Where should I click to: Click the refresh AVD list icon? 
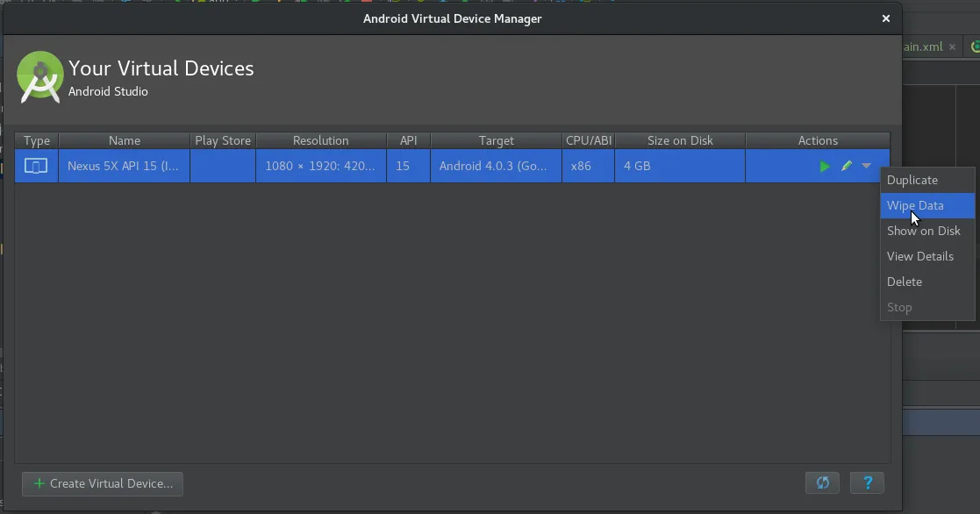pos(822,482)
